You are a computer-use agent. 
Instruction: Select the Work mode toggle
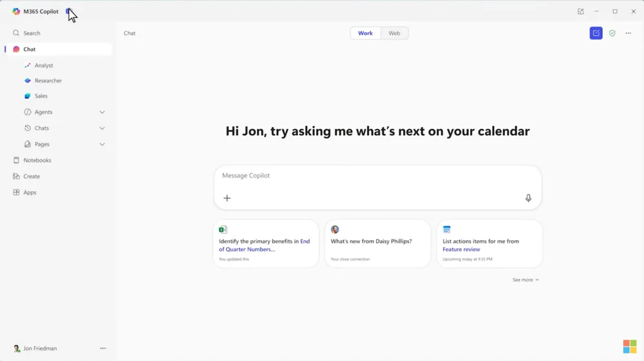point(365,33)
